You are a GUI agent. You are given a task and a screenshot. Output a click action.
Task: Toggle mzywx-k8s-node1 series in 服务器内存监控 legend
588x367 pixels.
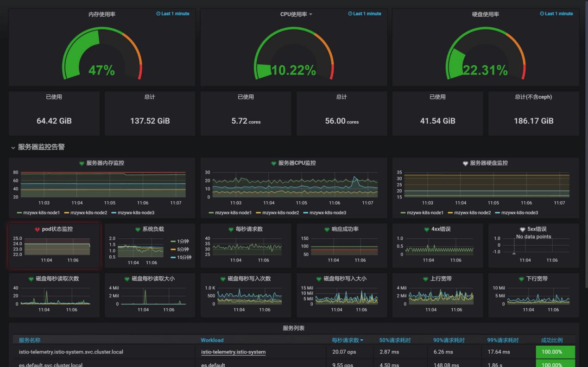(39, 213)
